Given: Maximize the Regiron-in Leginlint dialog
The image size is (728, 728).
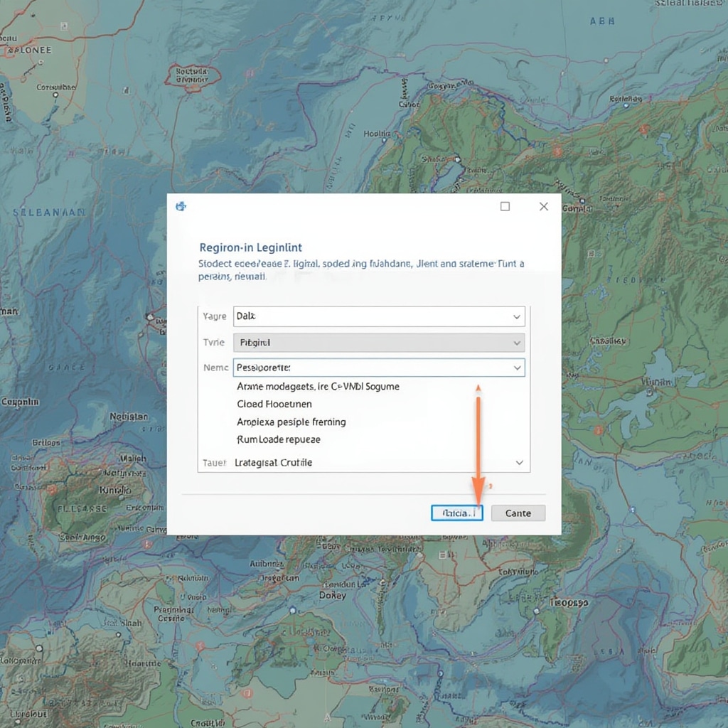Looking at the screenshot, I should pos(505,206).
